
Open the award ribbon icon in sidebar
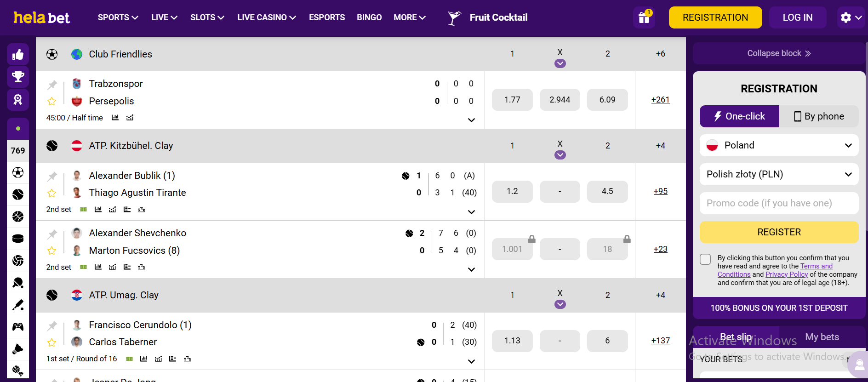click(x=18, y=99)
